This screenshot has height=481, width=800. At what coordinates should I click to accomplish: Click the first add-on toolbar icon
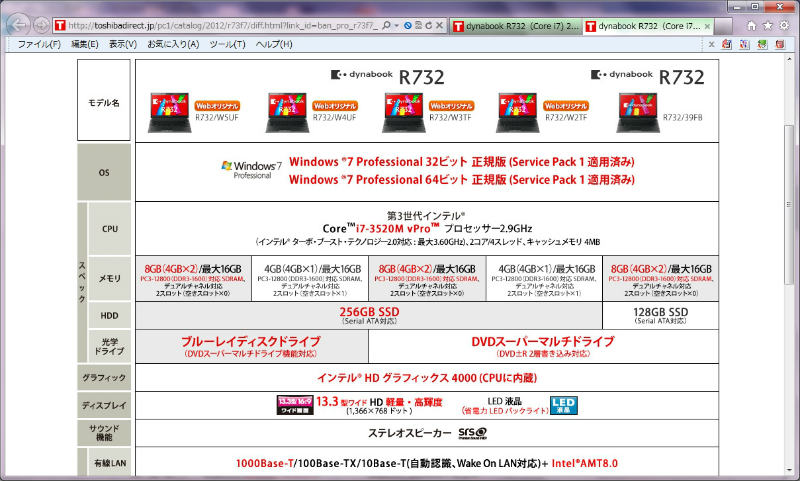point(727,44)
